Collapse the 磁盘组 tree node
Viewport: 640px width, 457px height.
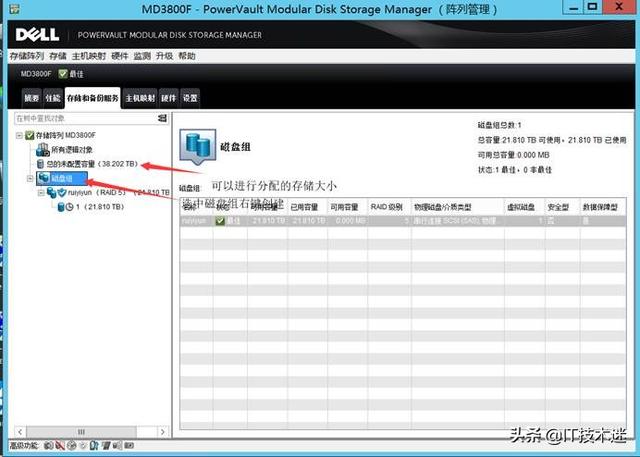(30, 178)
